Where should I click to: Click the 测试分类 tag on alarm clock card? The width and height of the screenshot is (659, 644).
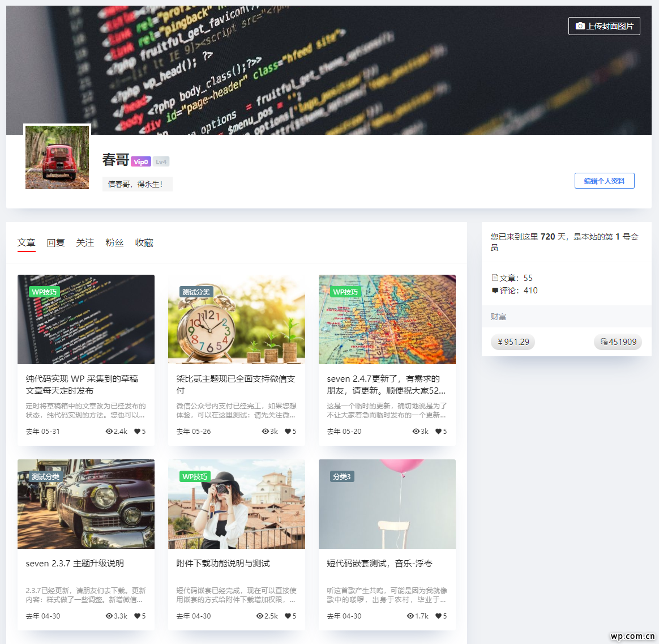(196, 292)
